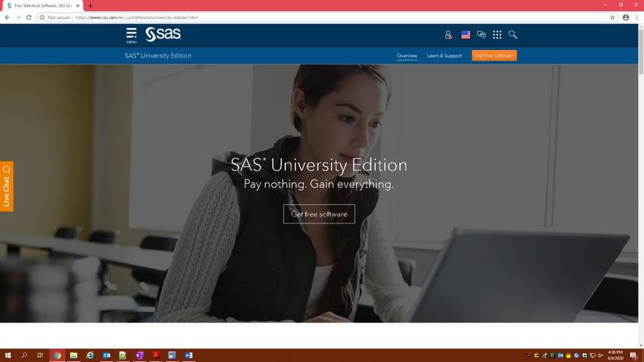Bookmark this page with the star
This screenshot has height=362, width=644.
pos(612,17)
